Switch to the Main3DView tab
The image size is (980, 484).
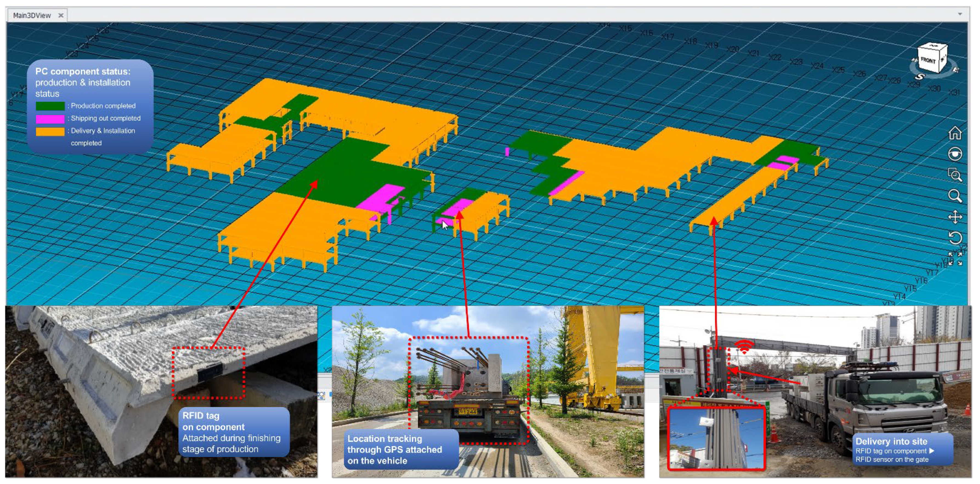coord(32,15)
